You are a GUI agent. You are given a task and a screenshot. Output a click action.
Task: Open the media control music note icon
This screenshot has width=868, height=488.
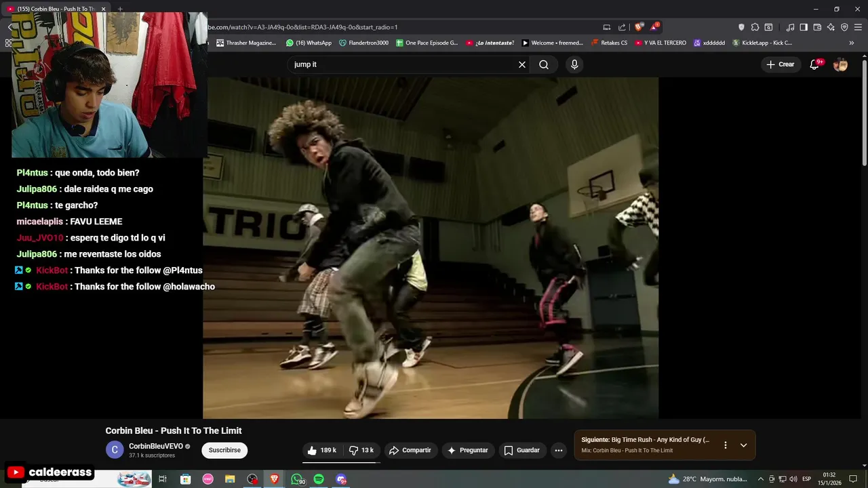(790, 27)
